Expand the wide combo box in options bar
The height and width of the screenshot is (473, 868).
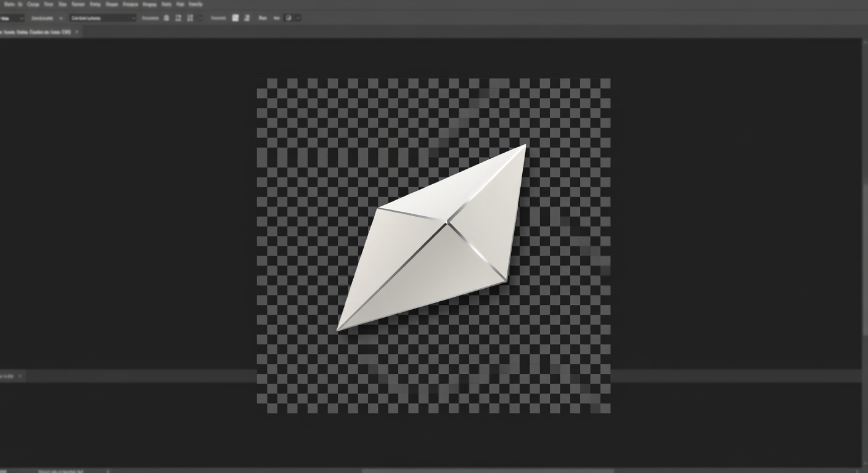tap(102, 18)
